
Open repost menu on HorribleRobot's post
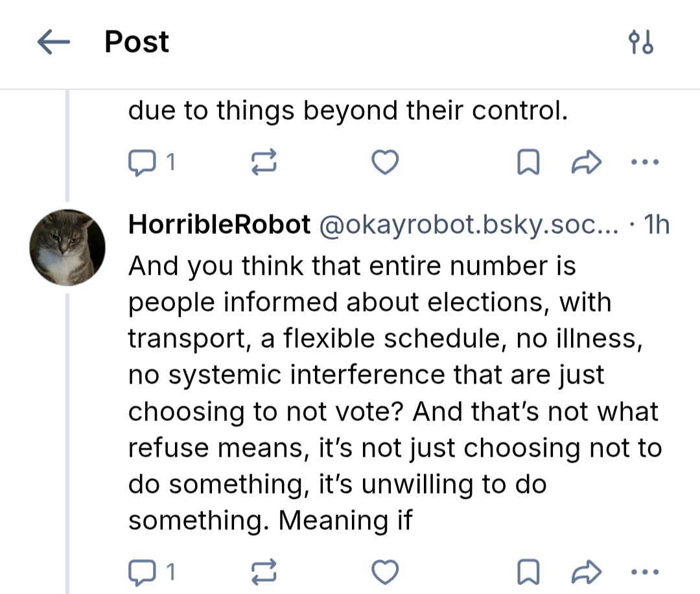click(264, 572)
